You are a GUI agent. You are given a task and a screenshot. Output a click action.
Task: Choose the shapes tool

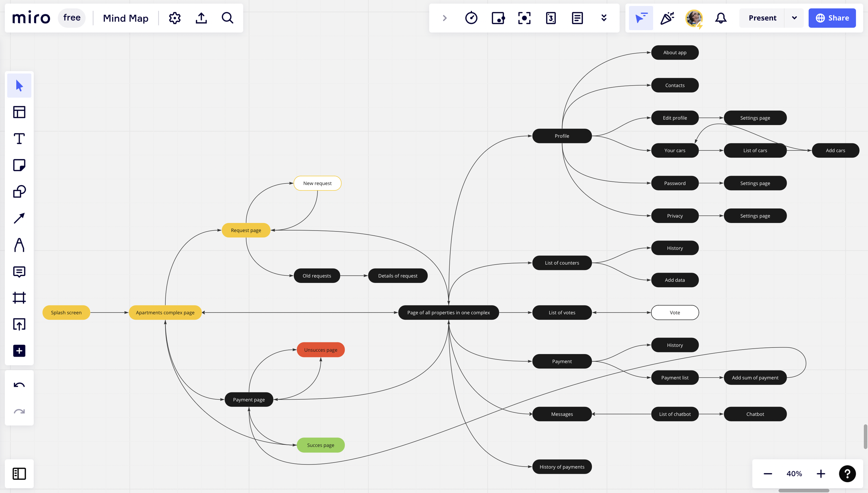(19, 192)
